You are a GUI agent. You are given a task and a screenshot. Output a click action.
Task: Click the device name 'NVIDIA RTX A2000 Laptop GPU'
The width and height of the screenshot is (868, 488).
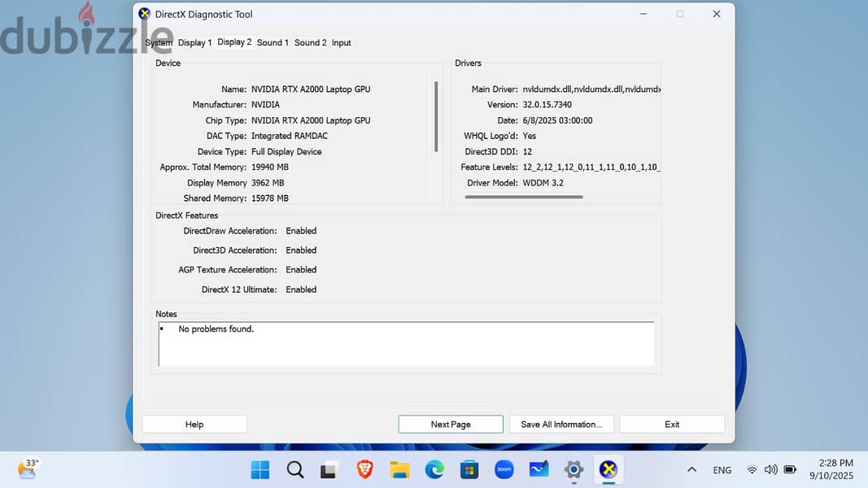pyautogui.click(x=311, y=89)
